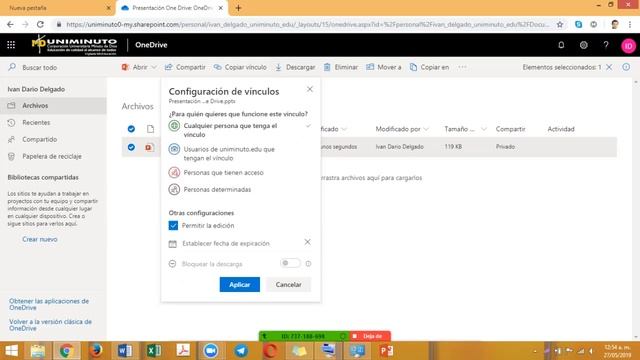This screenshot has height=360, width=640.
Task: Click Mover a command
Action: (x=384, y=67)
